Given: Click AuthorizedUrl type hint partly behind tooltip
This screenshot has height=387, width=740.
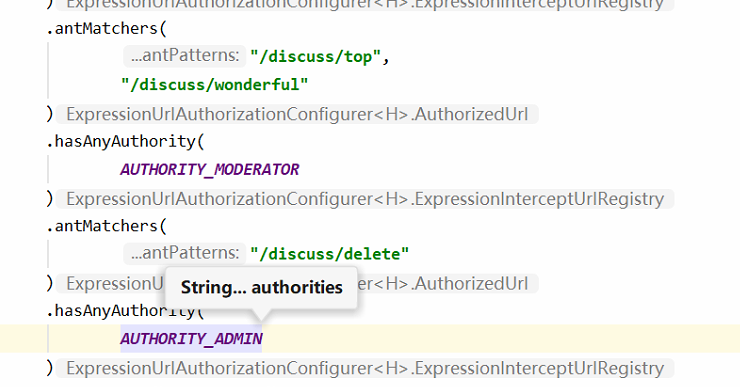Looking at the screenshot, I should tap(447, 284).
